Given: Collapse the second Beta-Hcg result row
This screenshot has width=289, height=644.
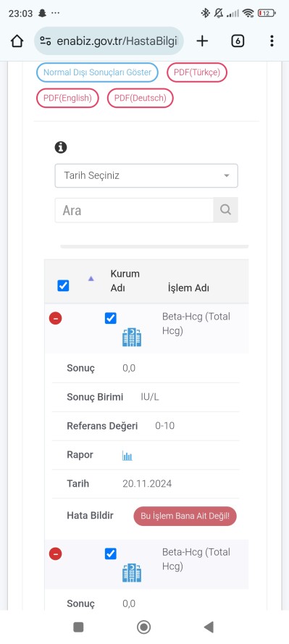Looking at the screenshot, I should (56, 554).
